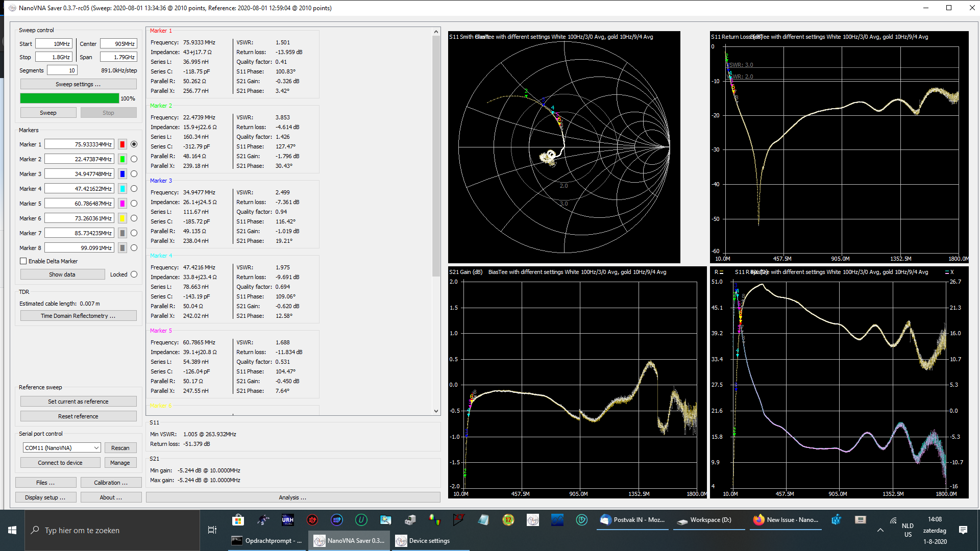Click Marker 1 red color swatch

tap(122, 144)
